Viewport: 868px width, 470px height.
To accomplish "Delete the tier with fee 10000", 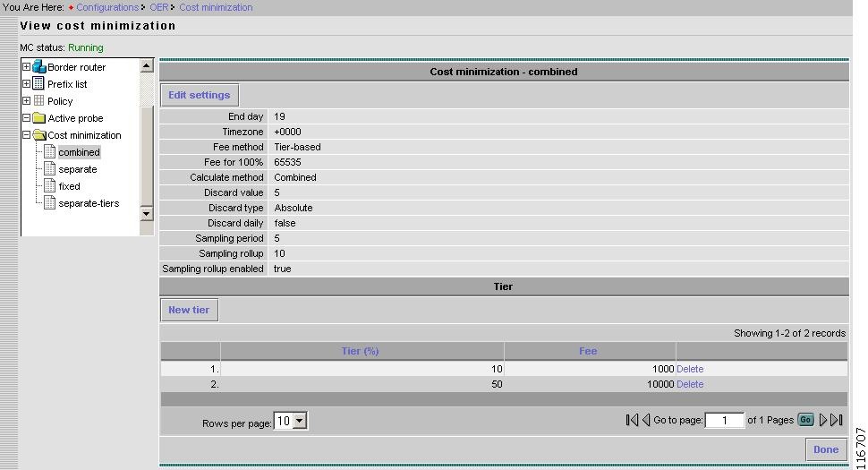I will point(690,384).
